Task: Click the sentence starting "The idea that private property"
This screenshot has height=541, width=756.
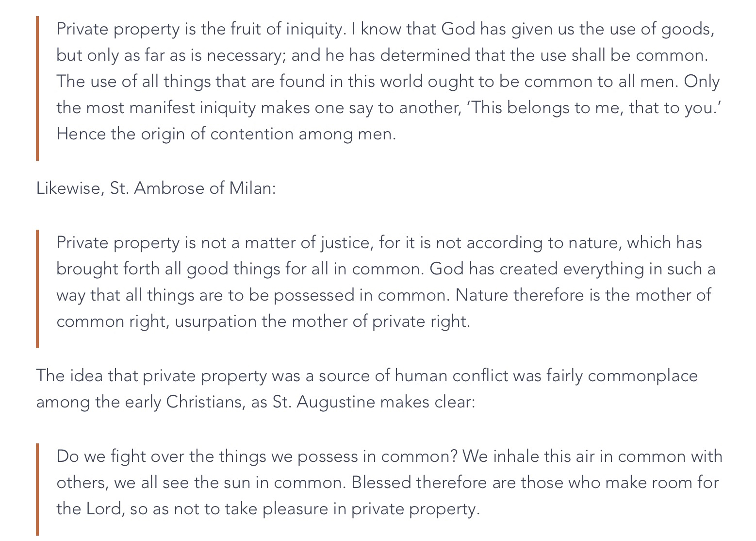Action: tap(366, 375)
